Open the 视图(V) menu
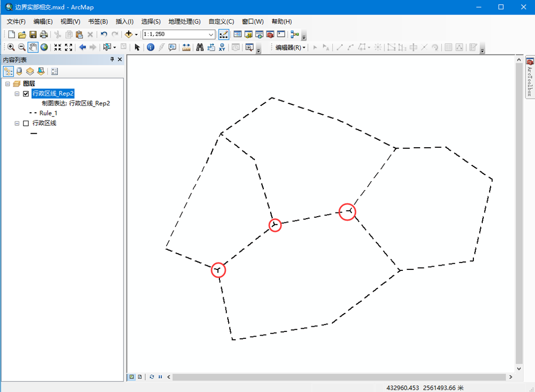 (x=71, y=21)
